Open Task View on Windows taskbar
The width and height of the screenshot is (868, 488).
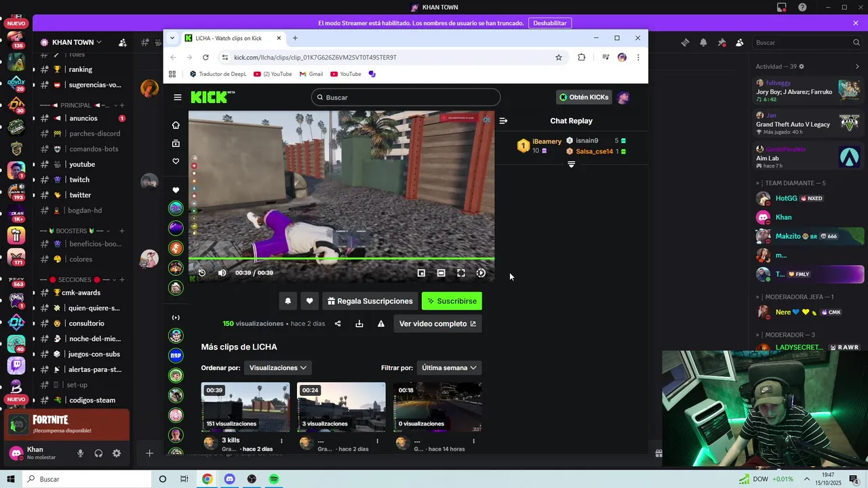tap(184, 479)
